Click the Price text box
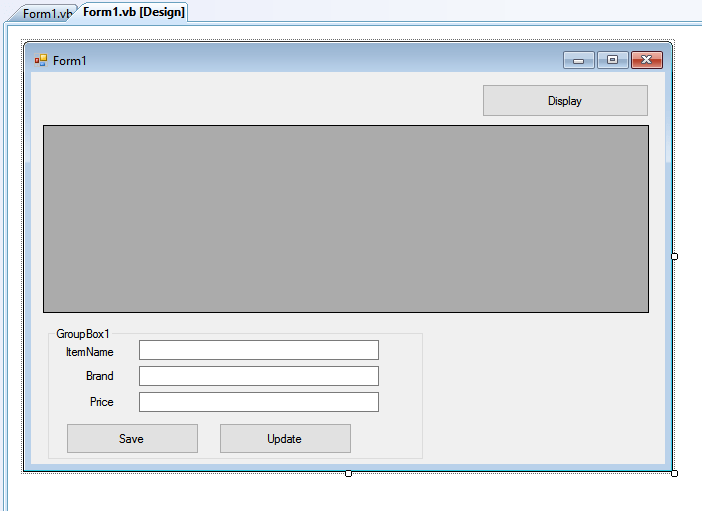Image resolution: width=702 pixels, height=511 pixels. click(259, 402)
